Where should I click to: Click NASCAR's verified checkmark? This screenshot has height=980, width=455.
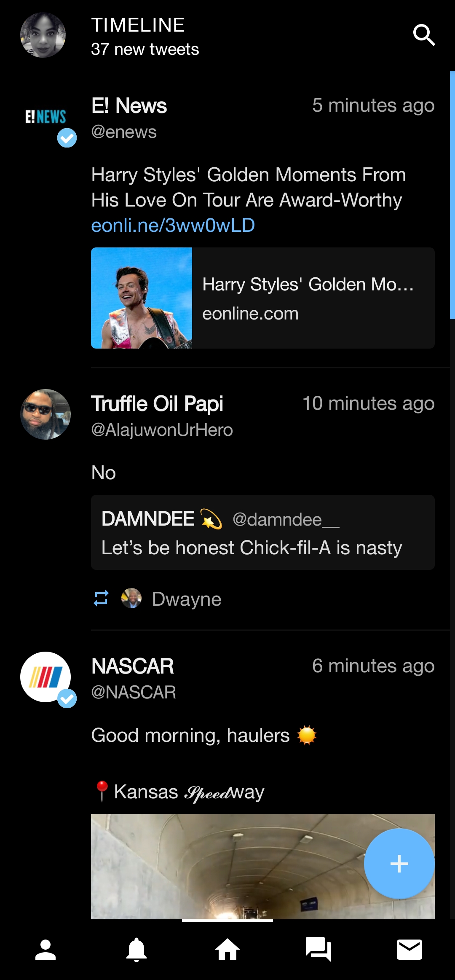pos(66,698)
